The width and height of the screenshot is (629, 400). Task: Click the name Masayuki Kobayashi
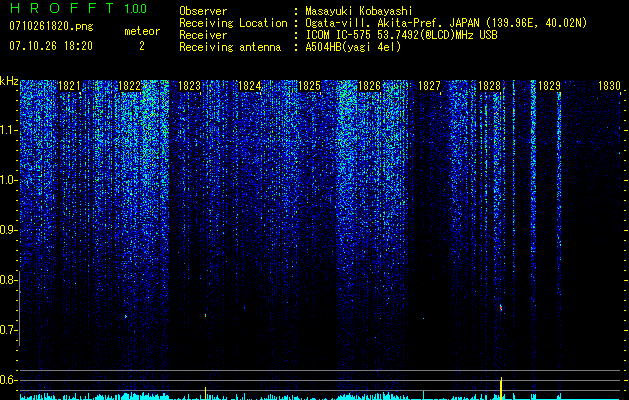click(359, 11)
